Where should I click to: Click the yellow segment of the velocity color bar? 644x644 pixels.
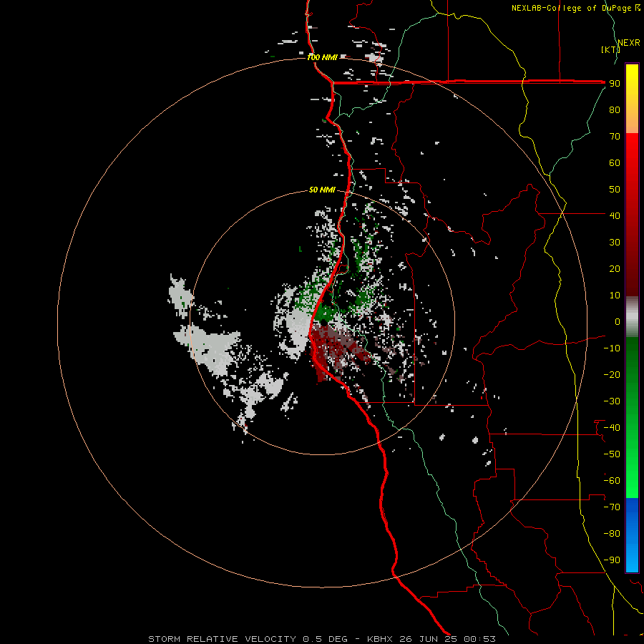(632, 99)
